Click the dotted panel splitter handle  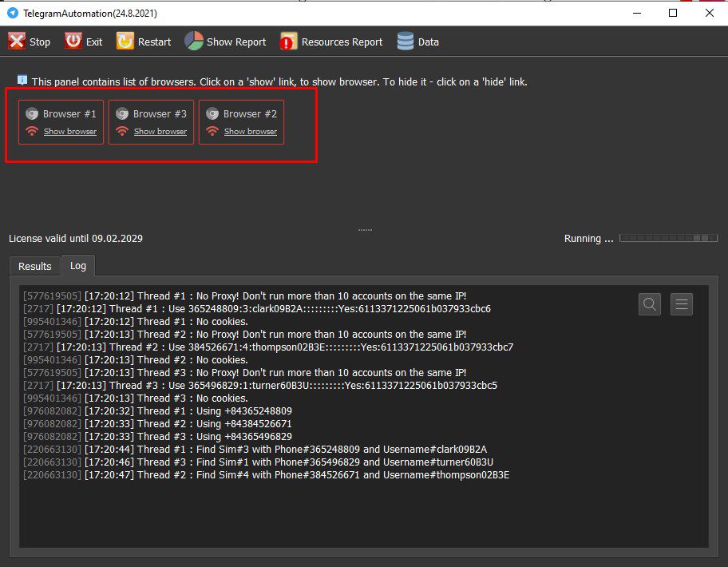(365, 229)
